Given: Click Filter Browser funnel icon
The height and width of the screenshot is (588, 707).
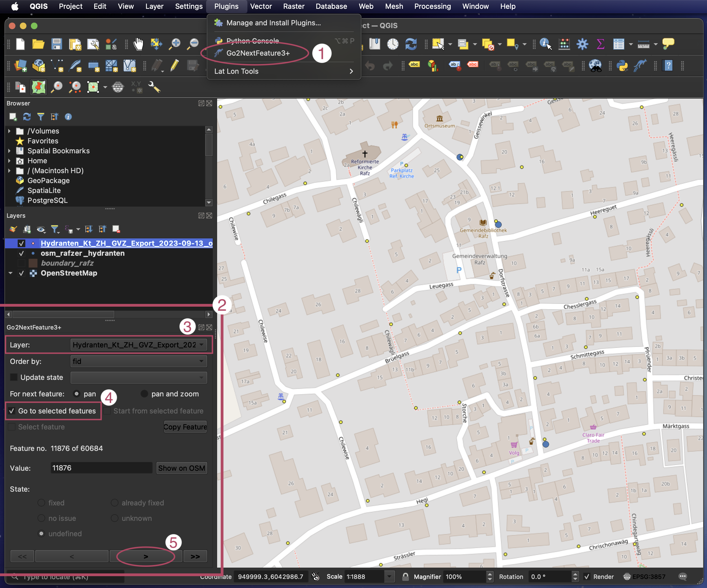Looking at the screenshot, I should point(41,117).
